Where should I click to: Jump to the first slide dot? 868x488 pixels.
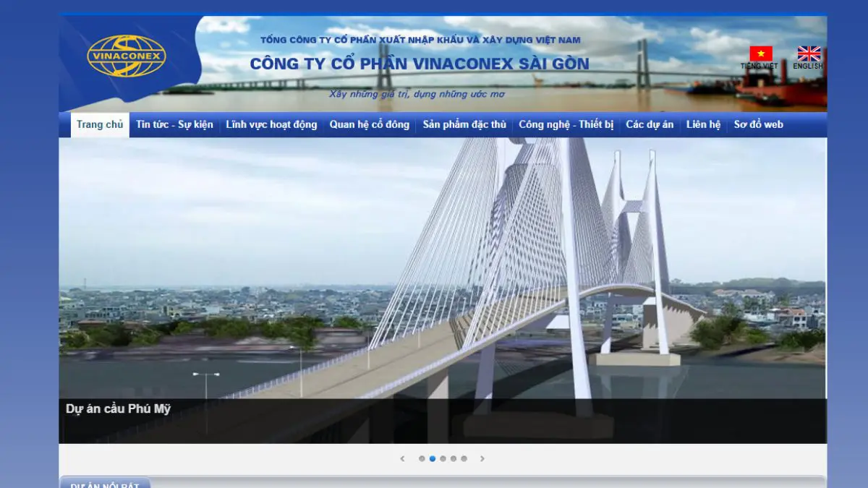click(422, 458)
